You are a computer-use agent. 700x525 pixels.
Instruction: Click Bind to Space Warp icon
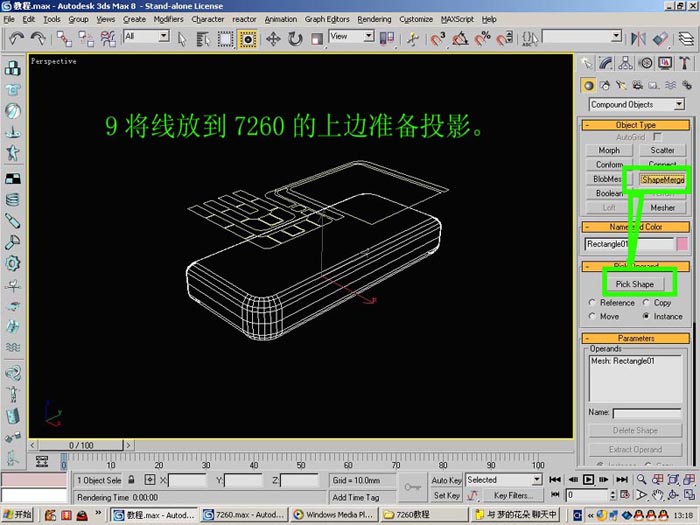click(x=108, y=39)
